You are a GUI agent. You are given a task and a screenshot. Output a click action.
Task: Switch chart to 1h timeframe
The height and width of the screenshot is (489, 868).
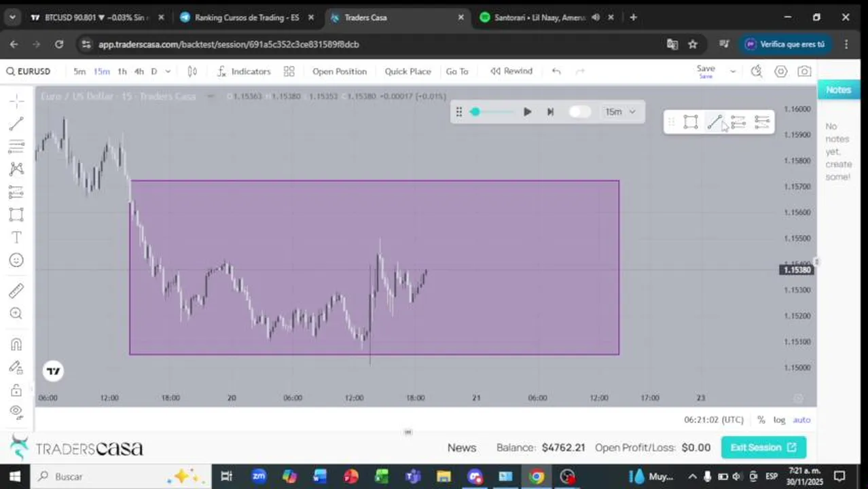tap(122, 71)
